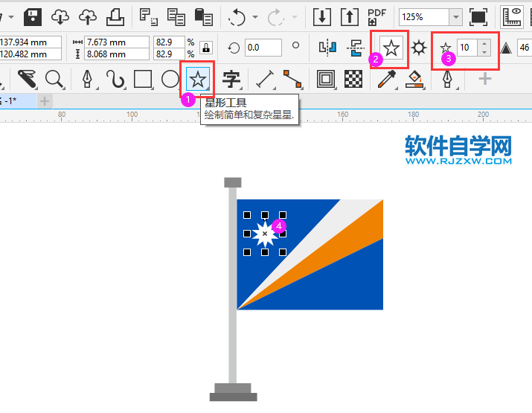Select the Ellipse tool
The image size is (532, 413).
point(170,79)
